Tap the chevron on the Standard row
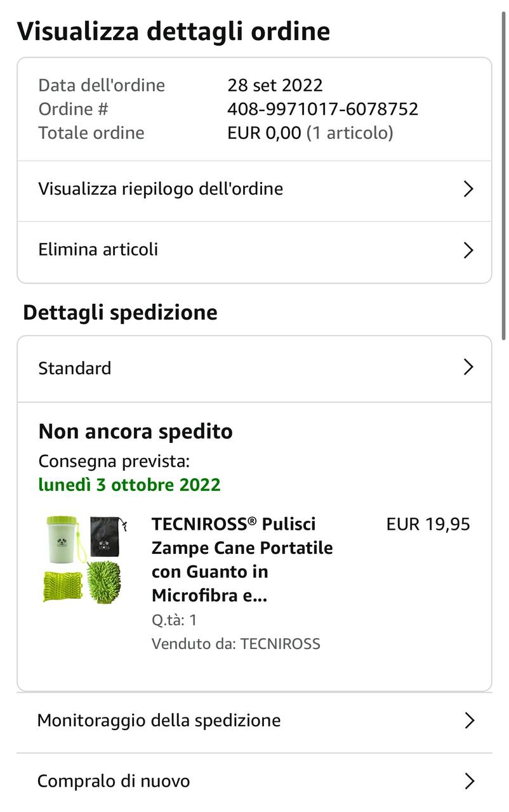The height and width of the screenshot is (812, 509). 468,367
